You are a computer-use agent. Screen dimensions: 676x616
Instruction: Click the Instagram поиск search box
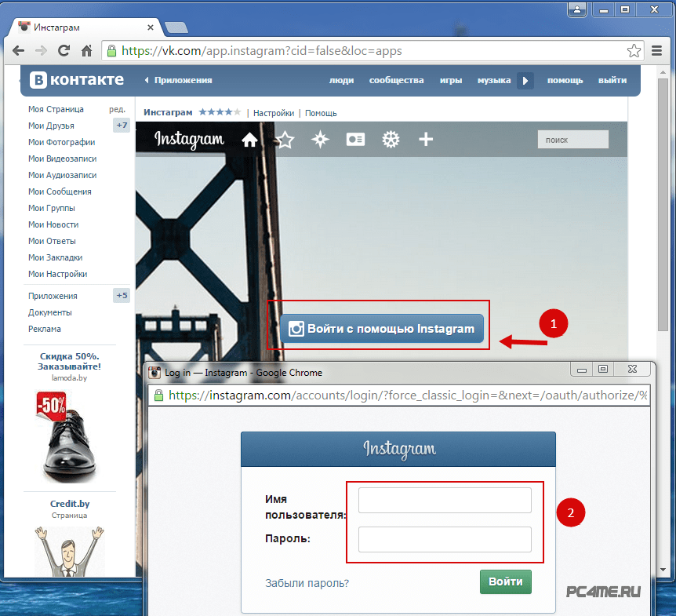click(x=572, y=140)
